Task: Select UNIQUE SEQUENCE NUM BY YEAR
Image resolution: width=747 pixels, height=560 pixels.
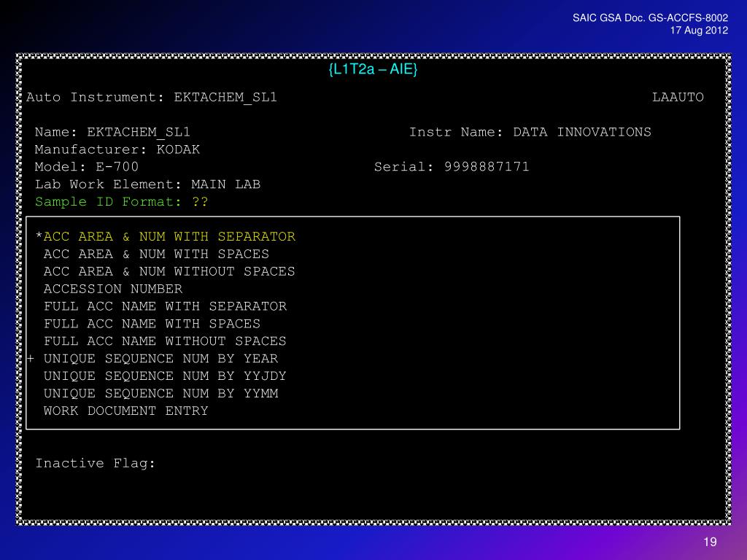Action: coord(160,359)
